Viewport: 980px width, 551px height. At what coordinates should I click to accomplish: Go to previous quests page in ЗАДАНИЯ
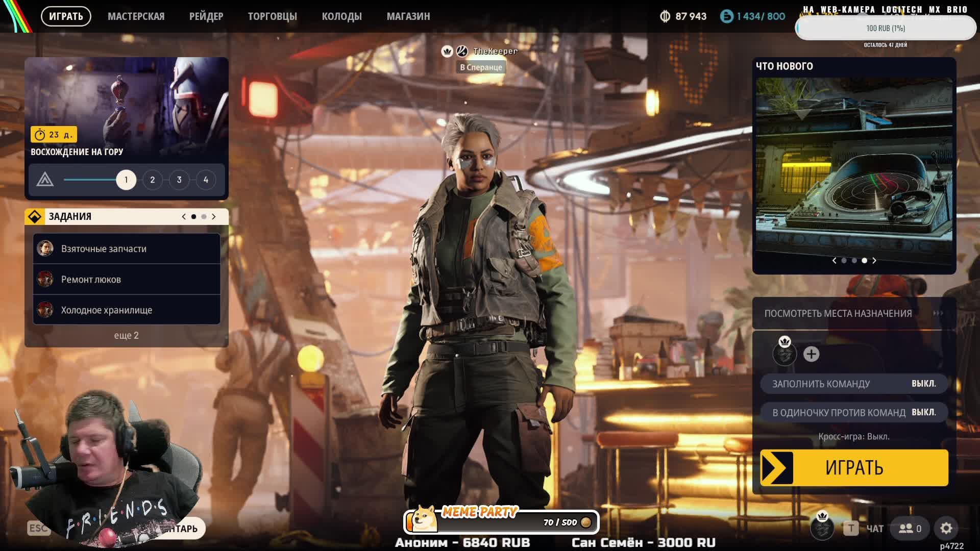point(184,217)
